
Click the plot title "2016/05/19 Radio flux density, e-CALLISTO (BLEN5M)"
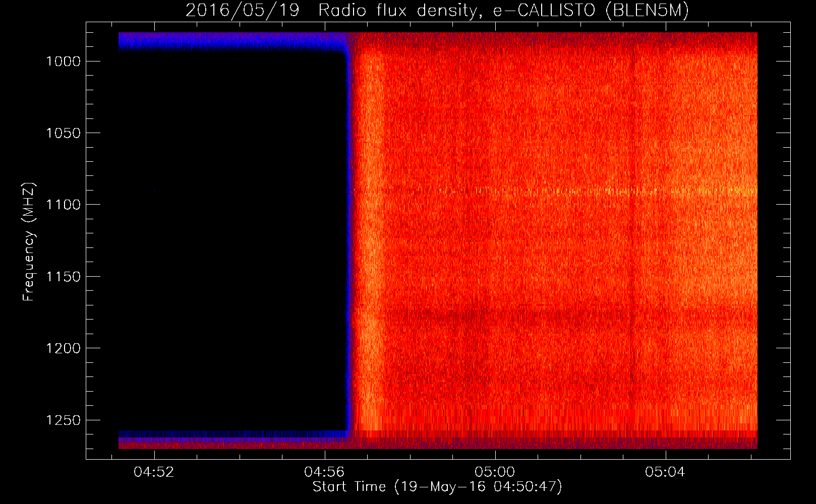(437, 11)
